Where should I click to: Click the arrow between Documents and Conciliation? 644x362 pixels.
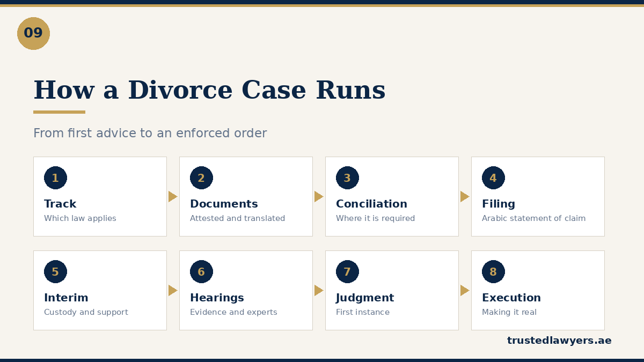319,196
